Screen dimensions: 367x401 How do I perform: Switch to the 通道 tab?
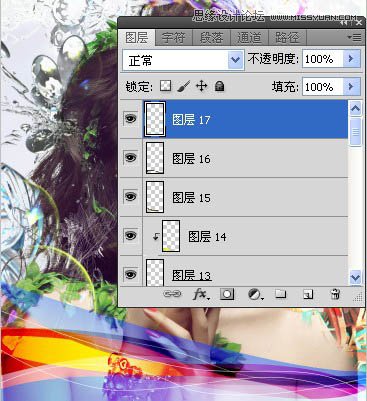point(249,38)
